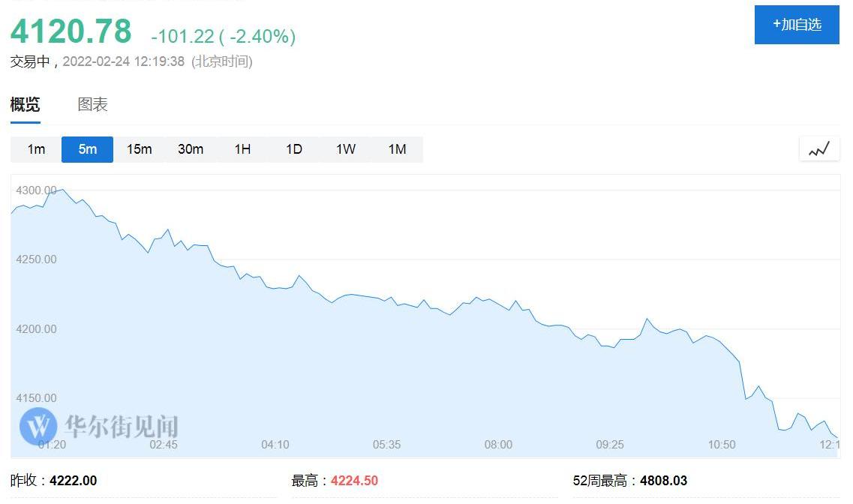
Task: Click the current price 4120.78
Action: [x=71, y=31]
